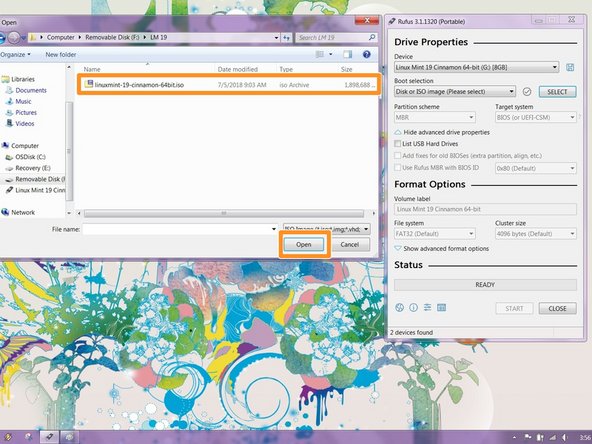Open Rufus about info icon
Image resolution: width=592 pixels, height=444 pixels.
(413, 308)
